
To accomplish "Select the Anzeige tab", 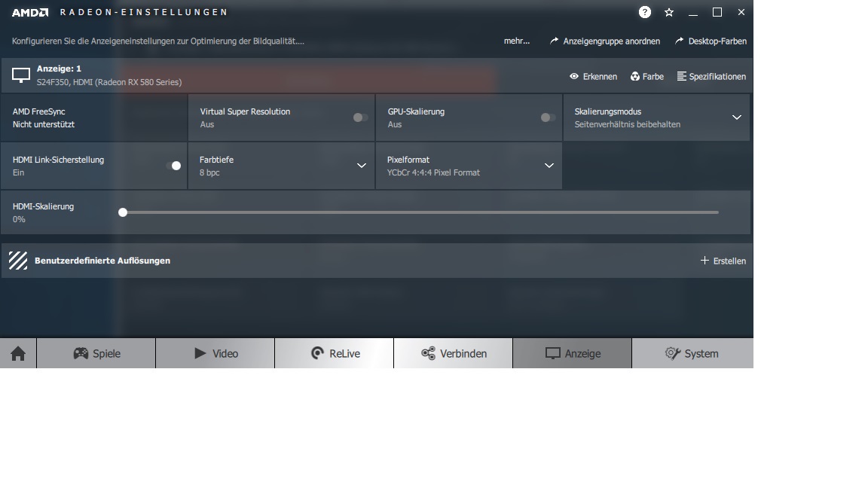I will 573,353.
